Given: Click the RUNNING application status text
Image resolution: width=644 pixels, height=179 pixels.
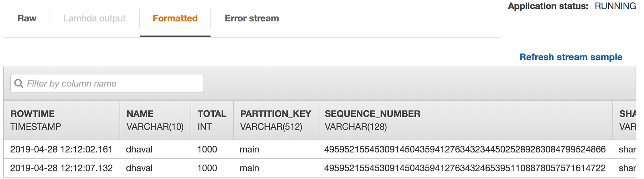Looking at the screenshot, I should point(615,6).
